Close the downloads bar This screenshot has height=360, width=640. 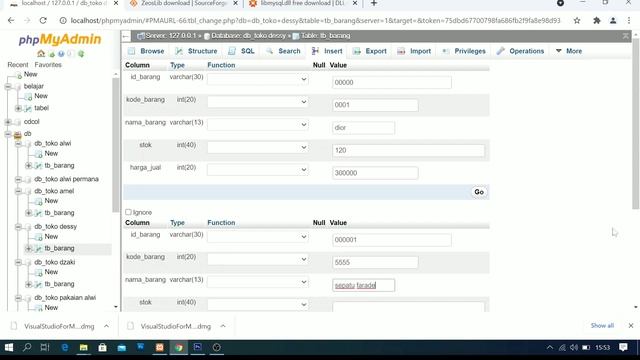(631, 326)
